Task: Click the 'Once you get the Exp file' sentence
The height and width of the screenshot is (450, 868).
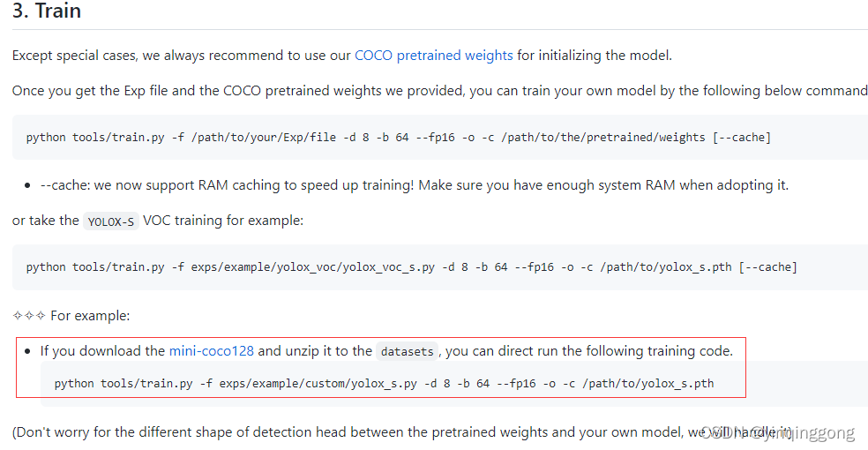Action: tap(440, 91)
